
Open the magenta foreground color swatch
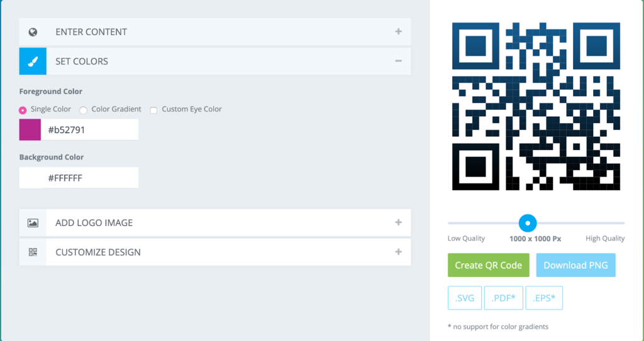pos(30,129)
